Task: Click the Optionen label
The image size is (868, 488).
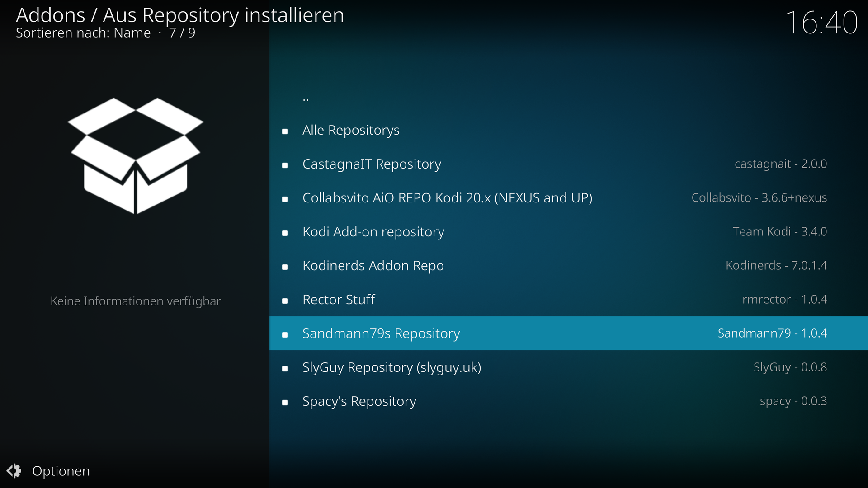Action: click(x=61, y=471)
